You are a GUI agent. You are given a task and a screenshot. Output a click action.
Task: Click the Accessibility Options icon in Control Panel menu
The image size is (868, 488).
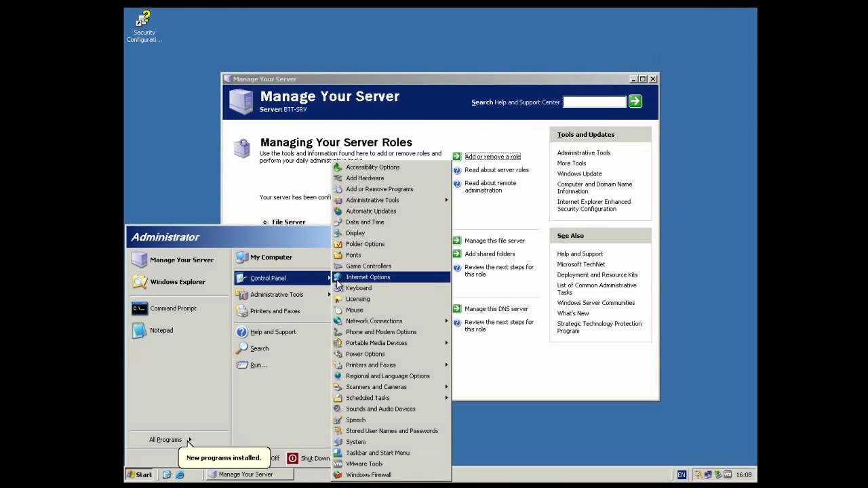pos(338,167)
